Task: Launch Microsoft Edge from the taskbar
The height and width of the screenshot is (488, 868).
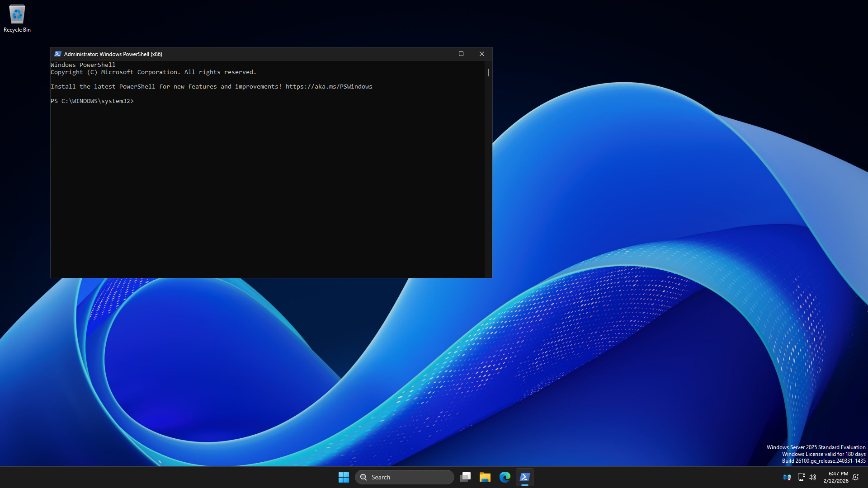Action: click(x=505, y=477)
